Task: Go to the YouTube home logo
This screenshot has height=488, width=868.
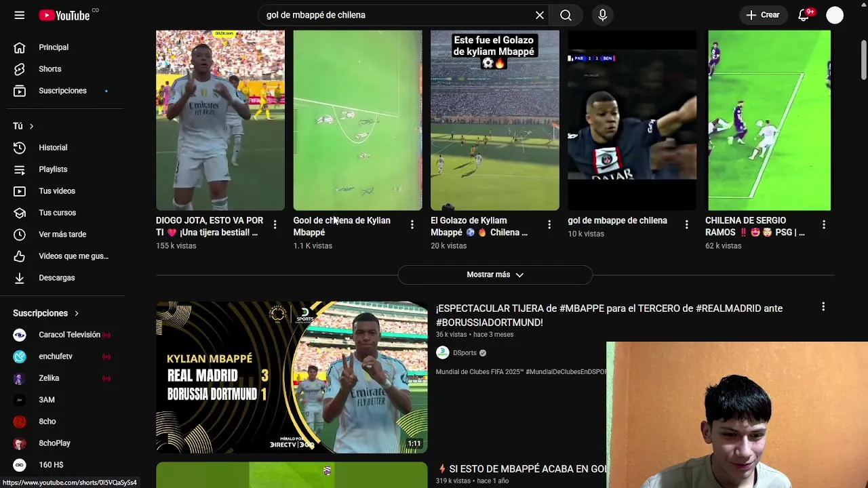Action: pyautogui.click(x=64, y=15)
